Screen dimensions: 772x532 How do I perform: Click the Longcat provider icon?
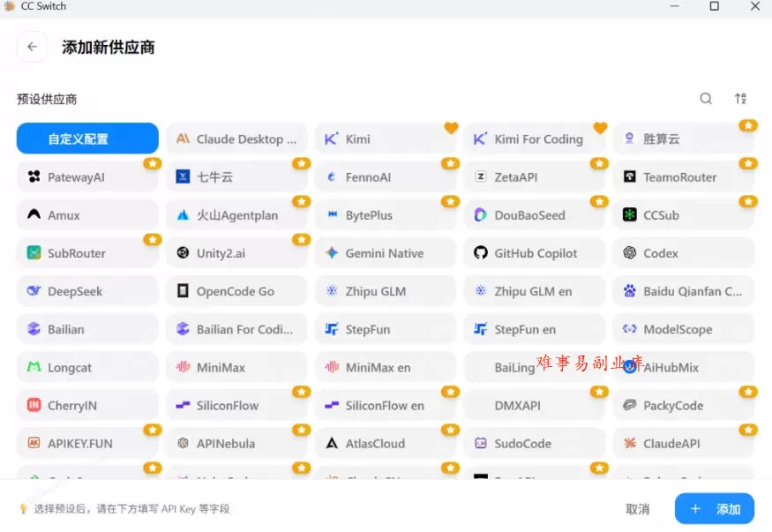(x=34, y=367)
